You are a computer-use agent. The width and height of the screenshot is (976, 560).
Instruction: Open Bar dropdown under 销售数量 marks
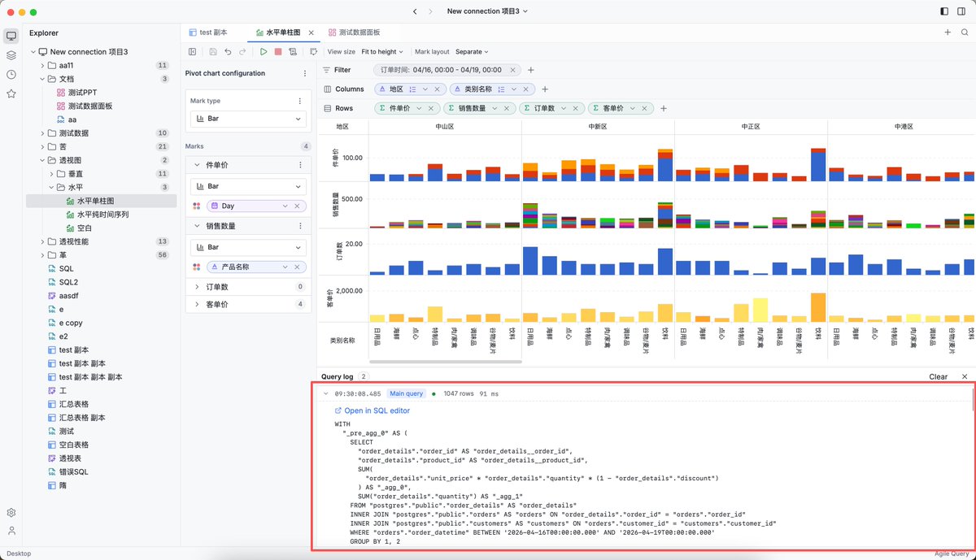point(248,246)
